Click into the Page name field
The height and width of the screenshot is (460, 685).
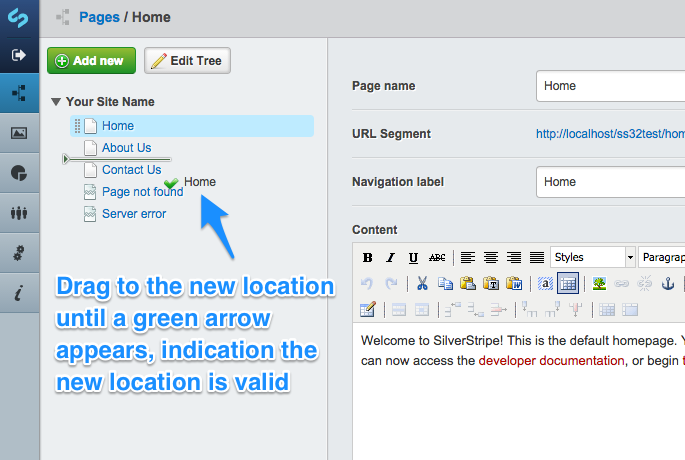click(610, 86)
